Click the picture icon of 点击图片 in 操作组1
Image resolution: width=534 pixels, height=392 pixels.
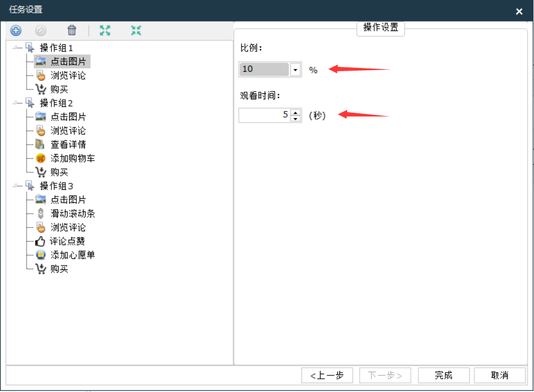pos(40,61)
